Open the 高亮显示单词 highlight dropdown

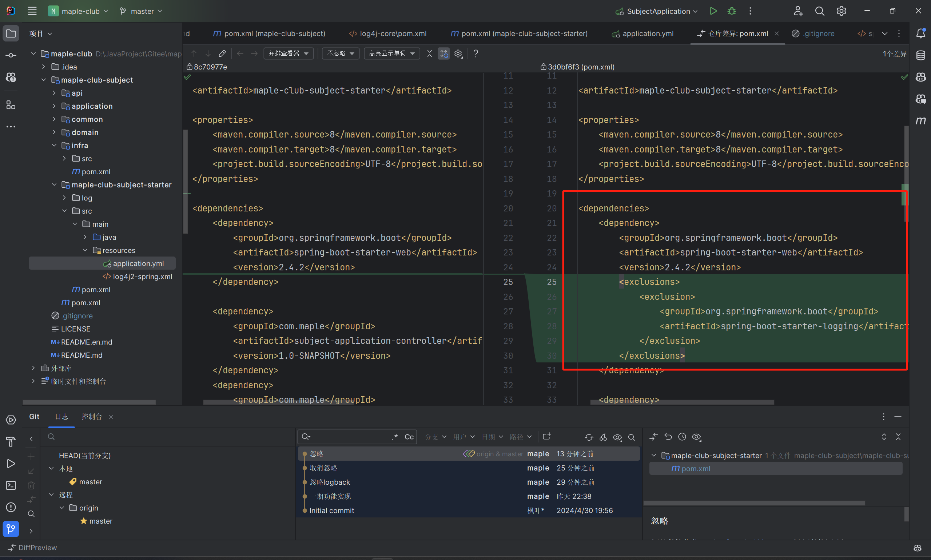click(x=392, y=53)
